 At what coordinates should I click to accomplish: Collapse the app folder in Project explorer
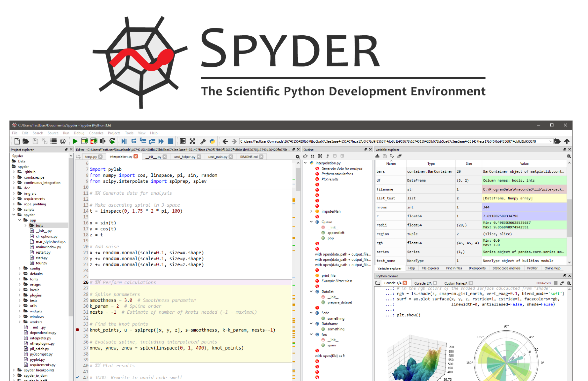[20, 220]
